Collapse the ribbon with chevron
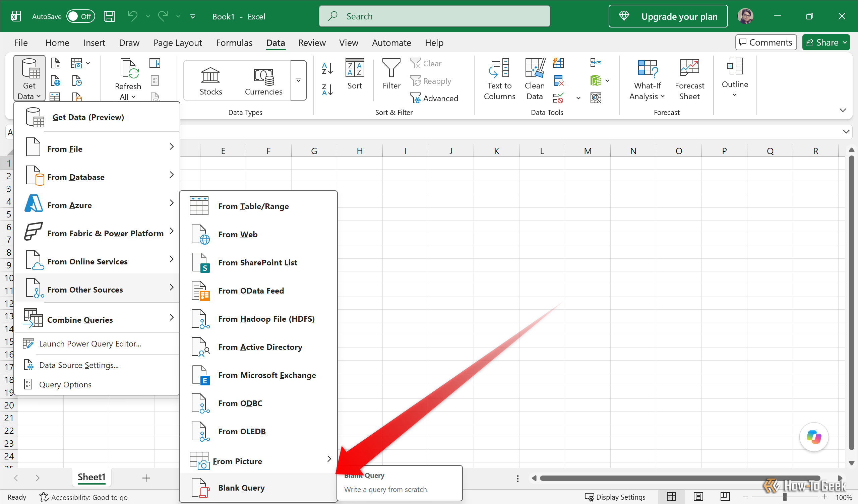The height and width of the screenshot is (504, 858). 843,110
